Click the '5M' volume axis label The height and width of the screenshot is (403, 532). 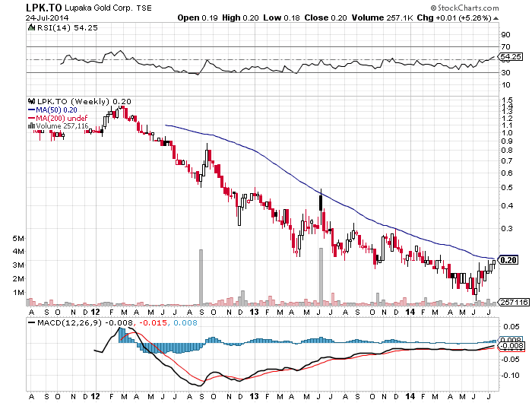(19, 239)
